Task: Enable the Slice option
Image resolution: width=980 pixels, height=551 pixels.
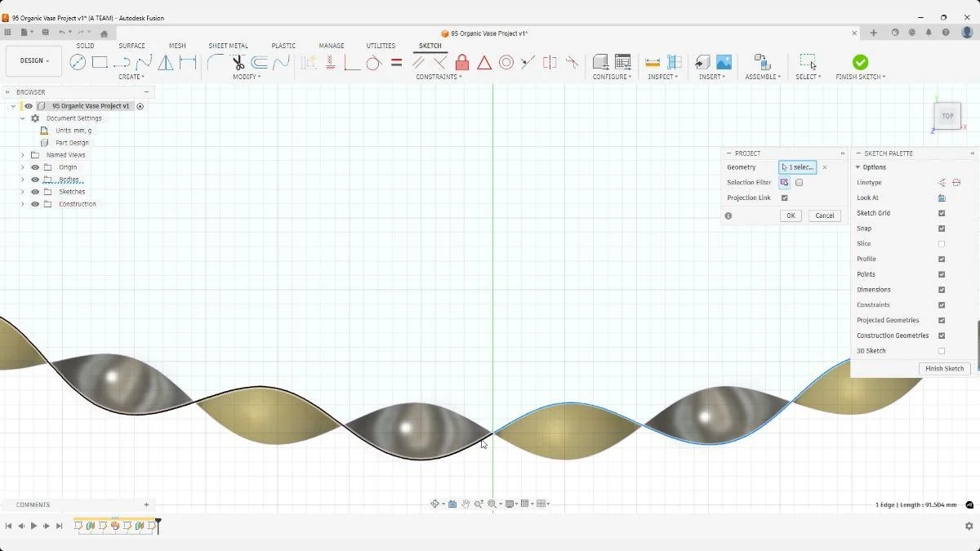Action: 941,243
